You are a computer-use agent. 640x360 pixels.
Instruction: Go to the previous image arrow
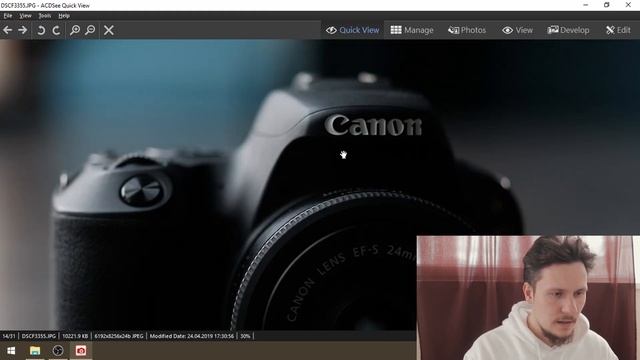tap(7, 30)
